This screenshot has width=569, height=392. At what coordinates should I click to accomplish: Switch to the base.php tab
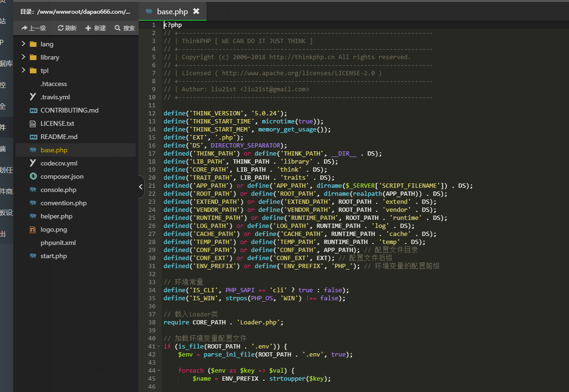point(173,11)
